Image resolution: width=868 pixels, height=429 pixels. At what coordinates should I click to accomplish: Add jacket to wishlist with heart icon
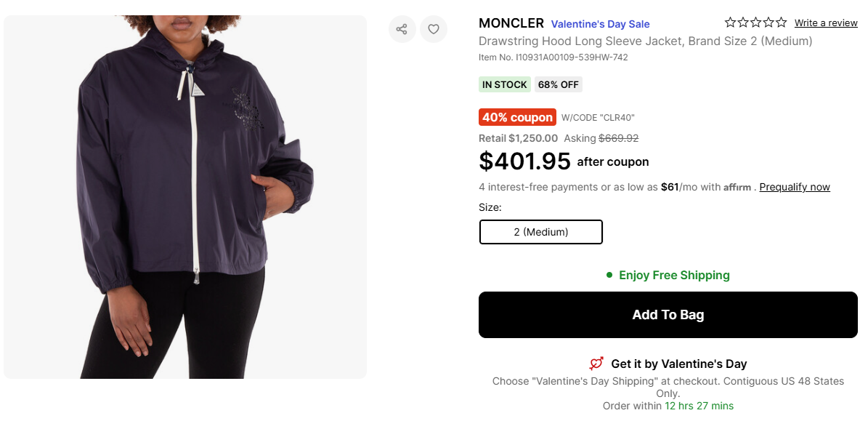(434, 29)
